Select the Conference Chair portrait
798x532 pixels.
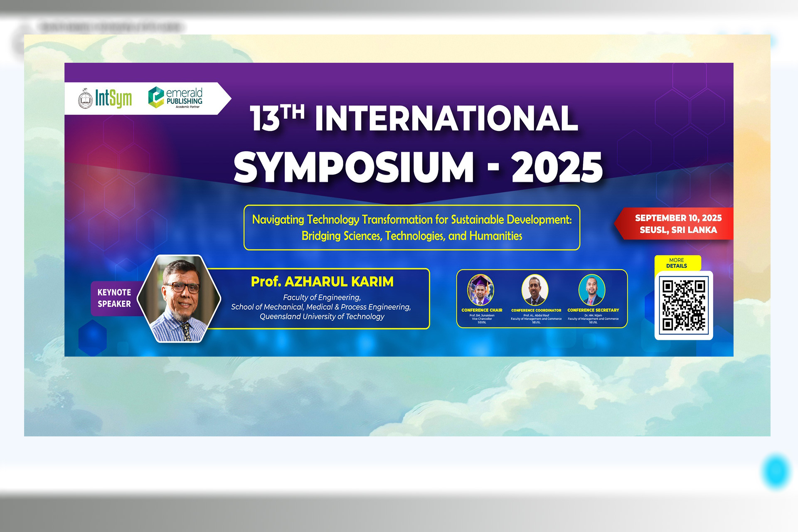click(x=480, y=290)
